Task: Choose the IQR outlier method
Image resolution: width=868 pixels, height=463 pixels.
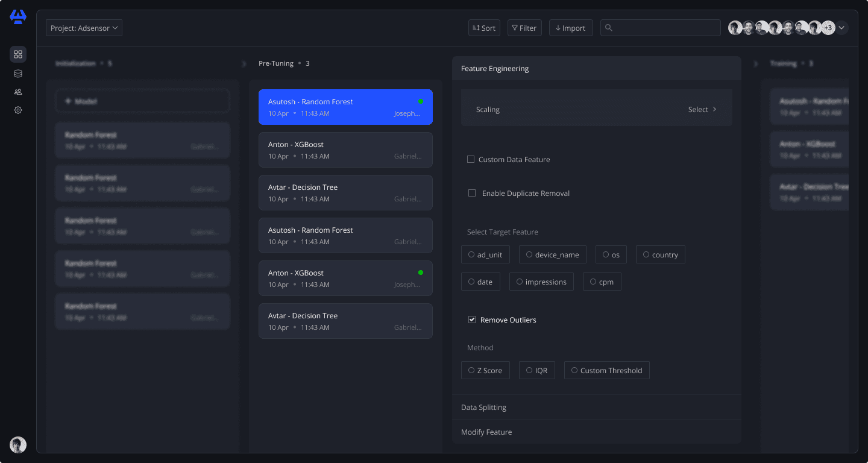Action: (537, 370)
